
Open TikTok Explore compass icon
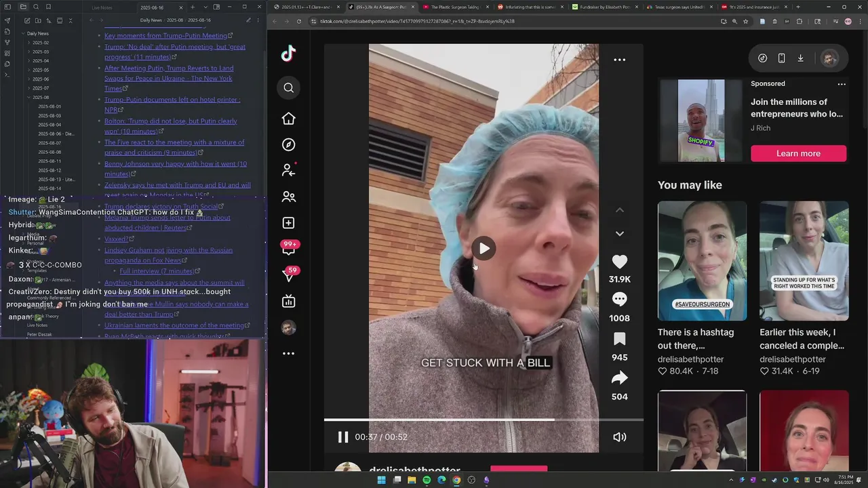pyautogui.click(x=288, y=144)
